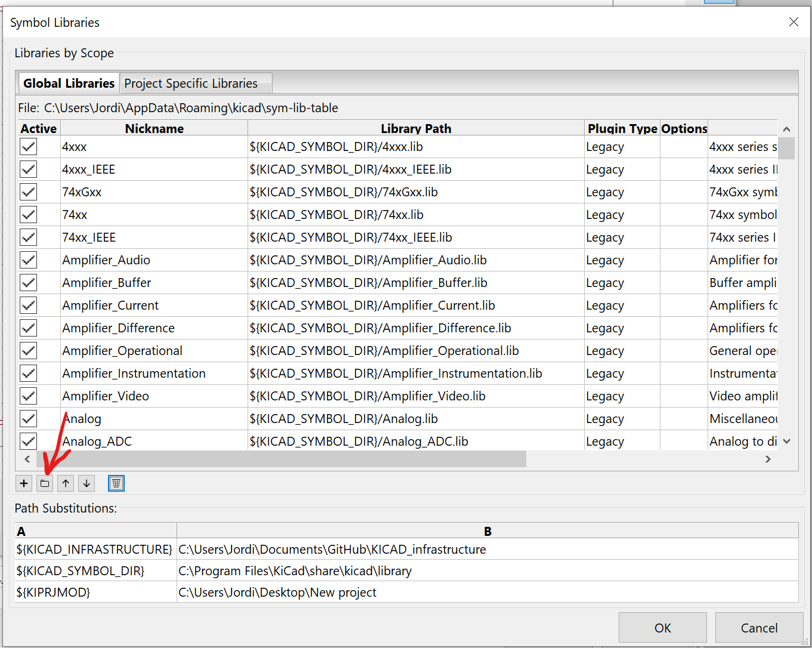Toggle Active checkbox for Amplifier_Current library

[28, 306]
